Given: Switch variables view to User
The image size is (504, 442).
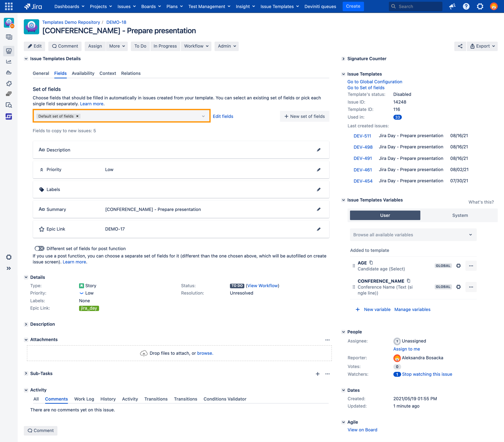Looking at the screenshot, I should pyautogui.click(x=385, y=215).
